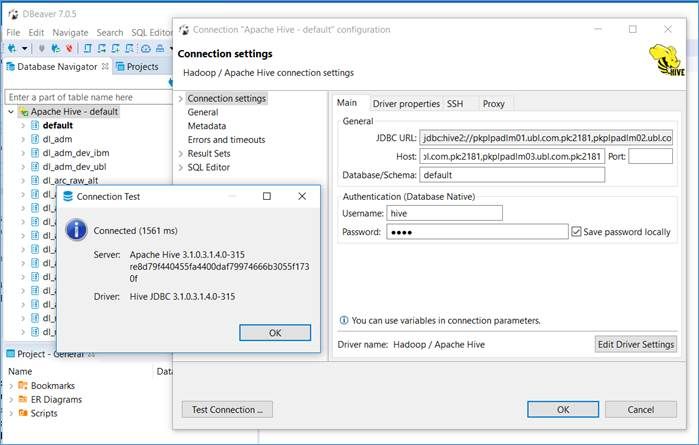The image size is (699, 445).
Task: Select the Apache Hive - default connection
Action: 74,112
